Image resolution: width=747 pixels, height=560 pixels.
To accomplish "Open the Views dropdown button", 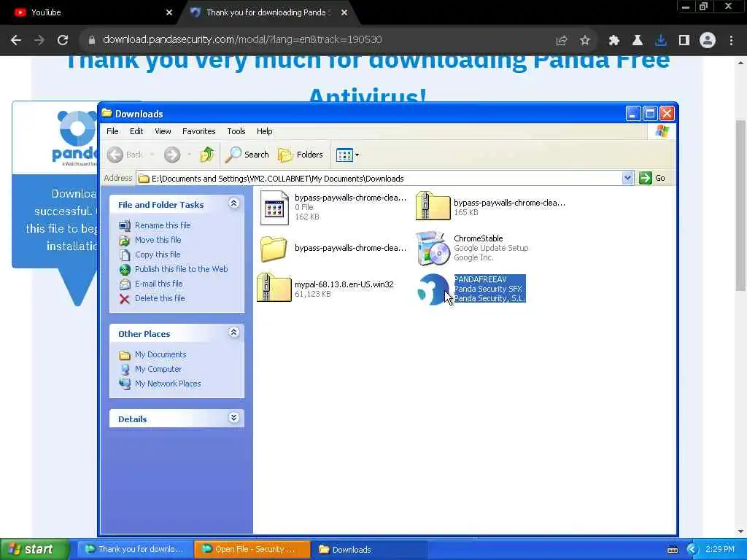I will point(347,155).
